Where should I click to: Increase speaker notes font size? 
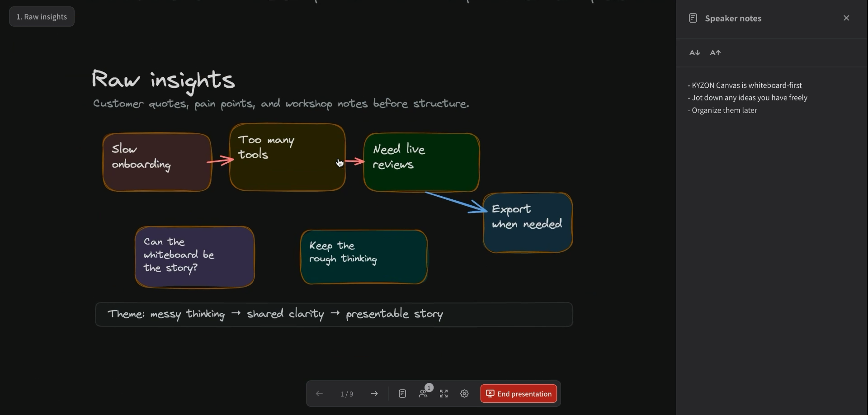(715, 53)
